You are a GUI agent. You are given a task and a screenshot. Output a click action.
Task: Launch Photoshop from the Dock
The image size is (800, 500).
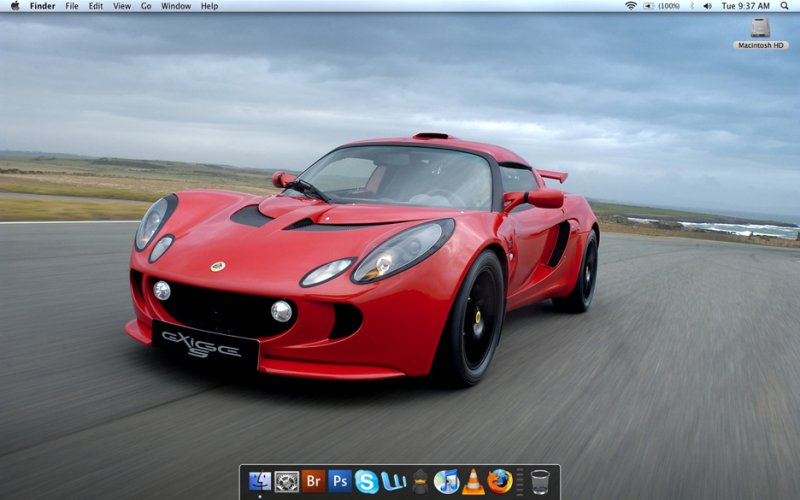340,481
